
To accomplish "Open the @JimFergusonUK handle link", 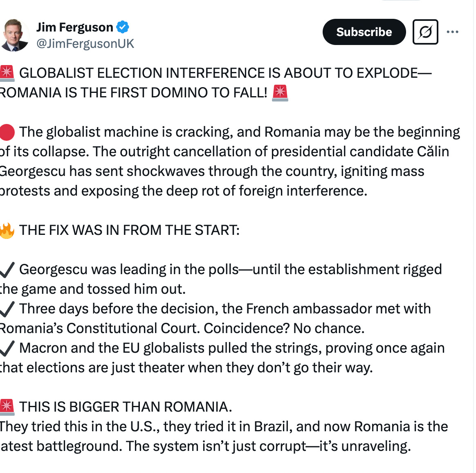I will point(85,44).
